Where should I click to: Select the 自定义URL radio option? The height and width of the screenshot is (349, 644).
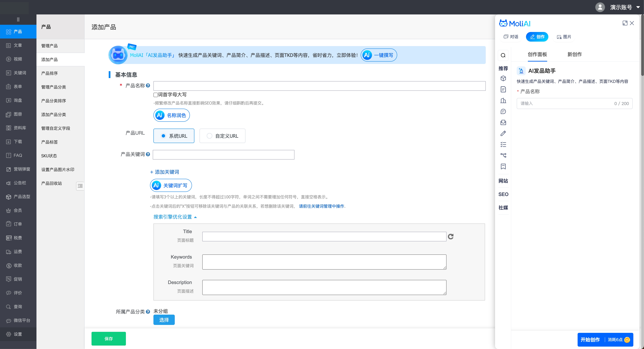click(209, 136)
